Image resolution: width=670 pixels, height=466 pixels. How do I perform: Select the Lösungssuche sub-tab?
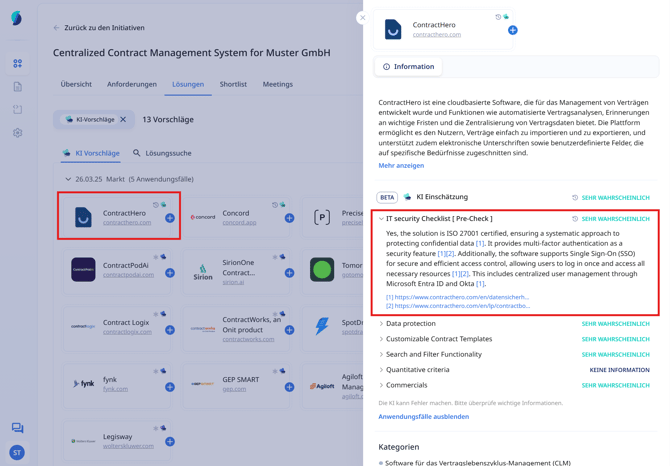161,153
